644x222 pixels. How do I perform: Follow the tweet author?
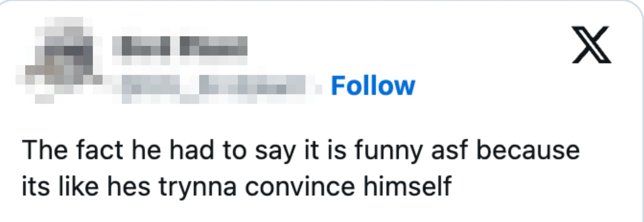pos(373,86)
